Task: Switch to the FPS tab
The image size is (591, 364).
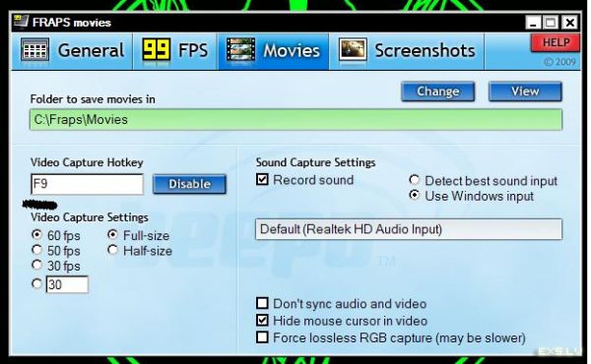Action: coord(175,51)
